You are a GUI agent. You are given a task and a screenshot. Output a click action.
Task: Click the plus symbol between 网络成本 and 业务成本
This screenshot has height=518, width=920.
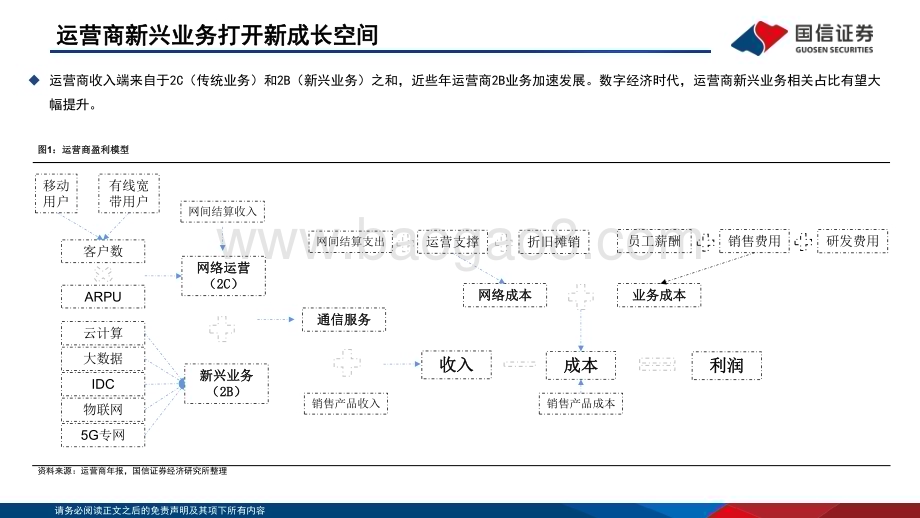click(x=581, y=296)
